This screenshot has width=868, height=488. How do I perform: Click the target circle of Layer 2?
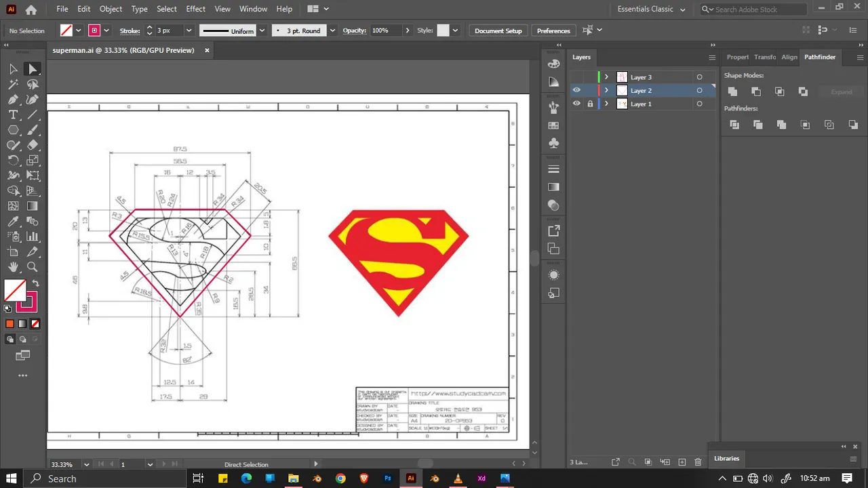[x=699, y=90]
